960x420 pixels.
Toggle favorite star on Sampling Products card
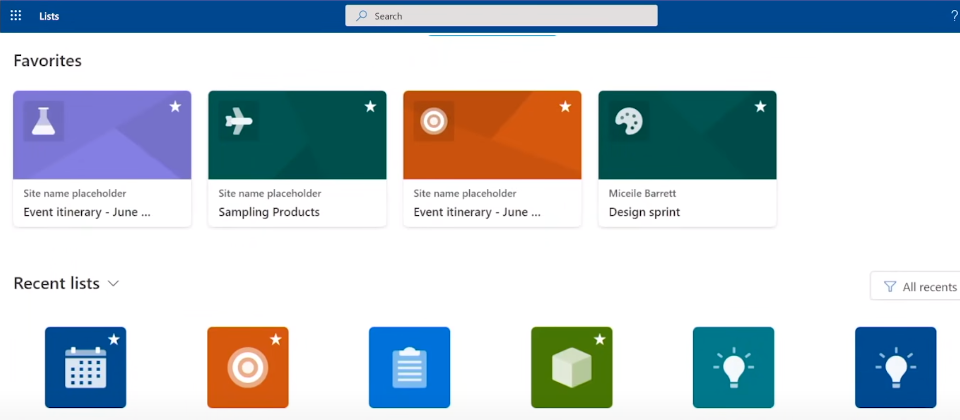click(370, 107)
